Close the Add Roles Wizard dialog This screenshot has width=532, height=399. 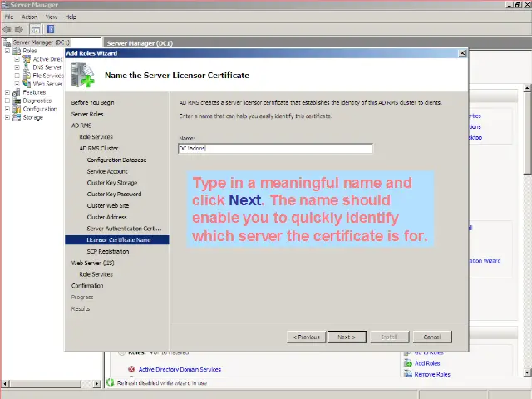click(x=462, y=53)
